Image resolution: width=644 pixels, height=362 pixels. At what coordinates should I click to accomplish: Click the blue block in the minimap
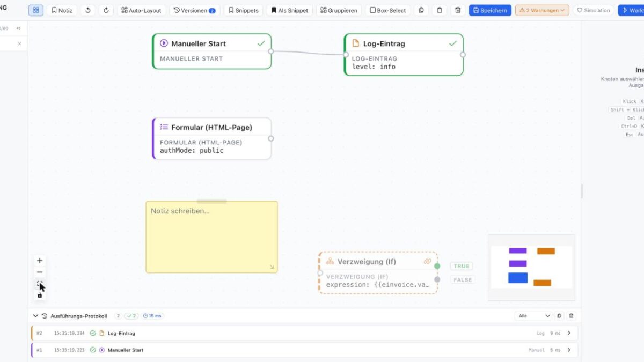518,278
